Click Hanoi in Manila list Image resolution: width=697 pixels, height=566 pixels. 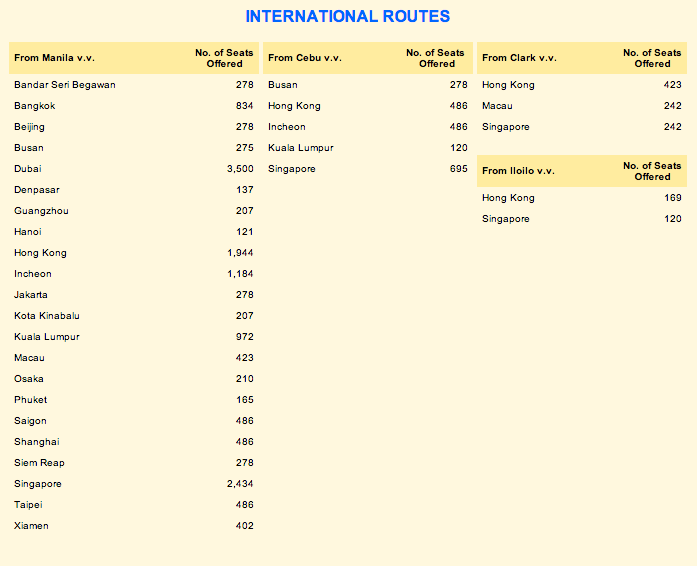tap(28, 232)
